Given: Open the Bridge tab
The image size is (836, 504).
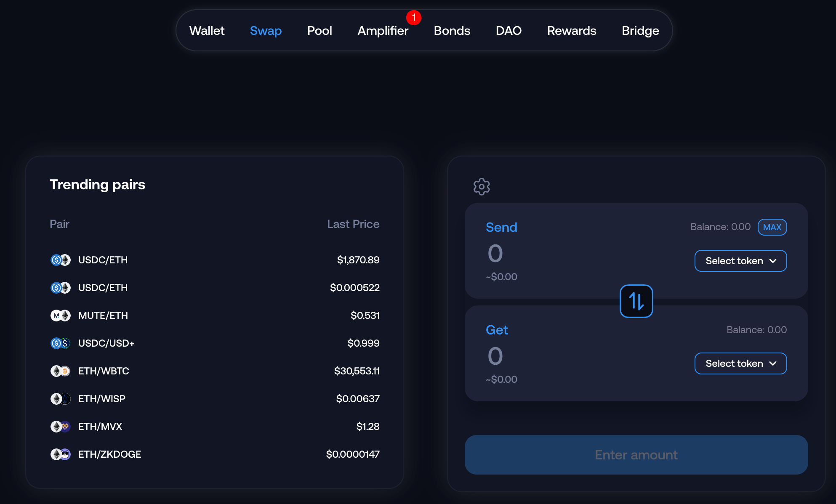Looking at the screenshot, I should click(x=640, y=31).
